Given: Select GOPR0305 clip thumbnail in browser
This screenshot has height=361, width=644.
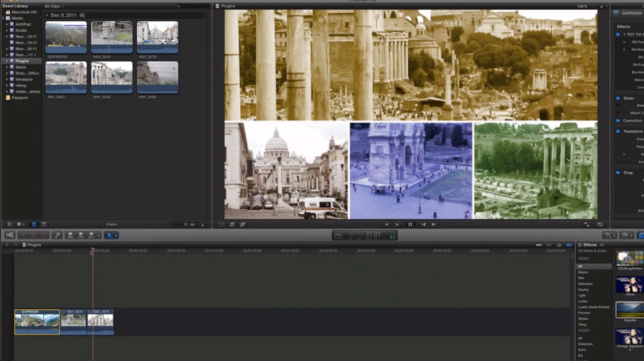Looking at the screenshot, I should 66,37.
